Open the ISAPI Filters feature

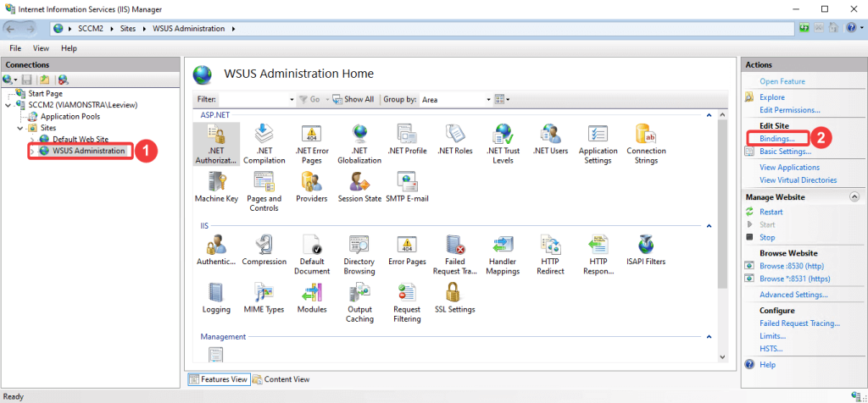[646, 251]
